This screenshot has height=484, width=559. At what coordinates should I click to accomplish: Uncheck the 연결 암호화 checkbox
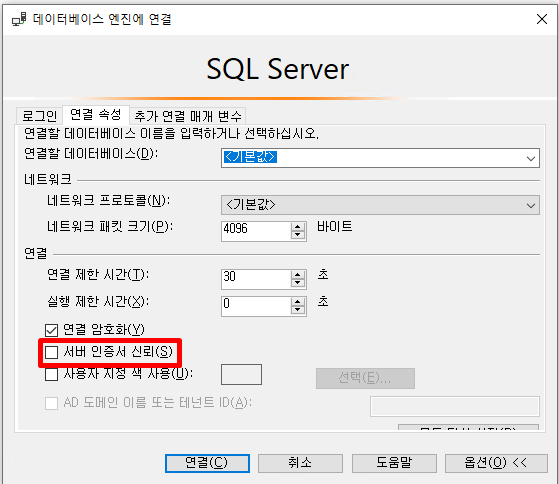51,330
